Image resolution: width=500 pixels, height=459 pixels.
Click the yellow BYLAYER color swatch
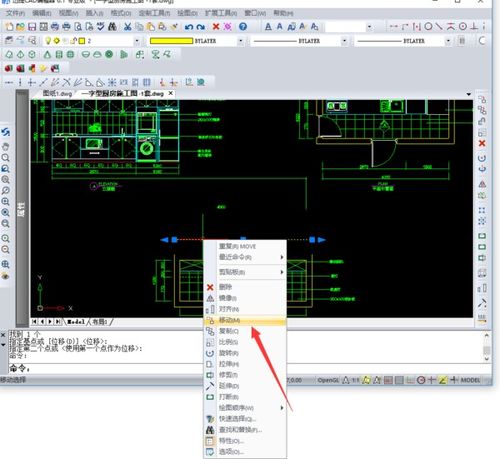pos(171,41)
